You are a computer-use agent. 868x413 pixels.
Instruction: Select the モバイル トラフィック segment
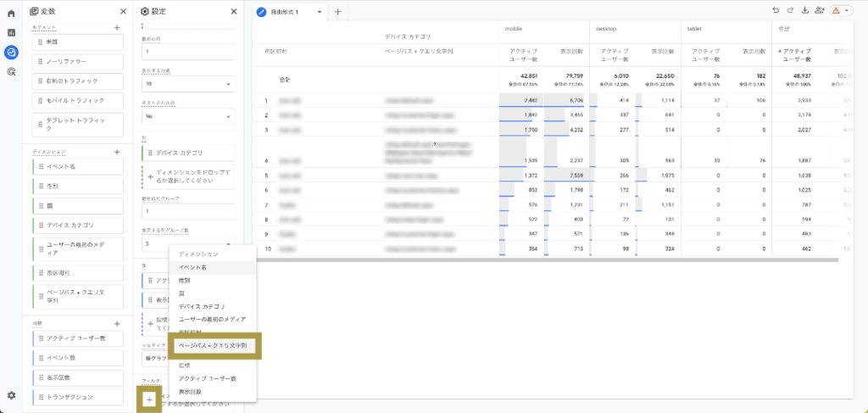77,101
